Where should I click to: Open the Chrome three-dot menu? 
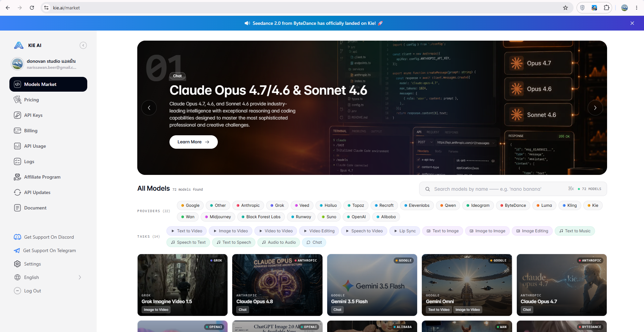pyautogui.click(x=637, y=8)
